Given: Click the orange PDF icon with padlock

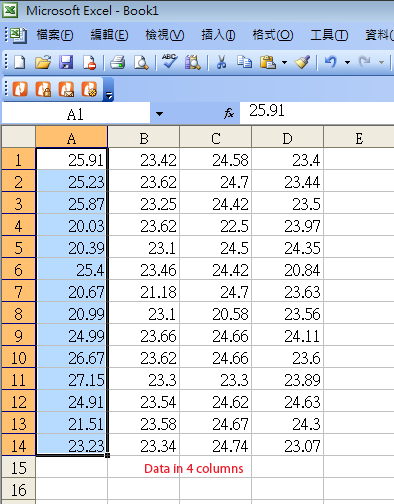Looking at the screenshot, I should [x=43, y=89].
